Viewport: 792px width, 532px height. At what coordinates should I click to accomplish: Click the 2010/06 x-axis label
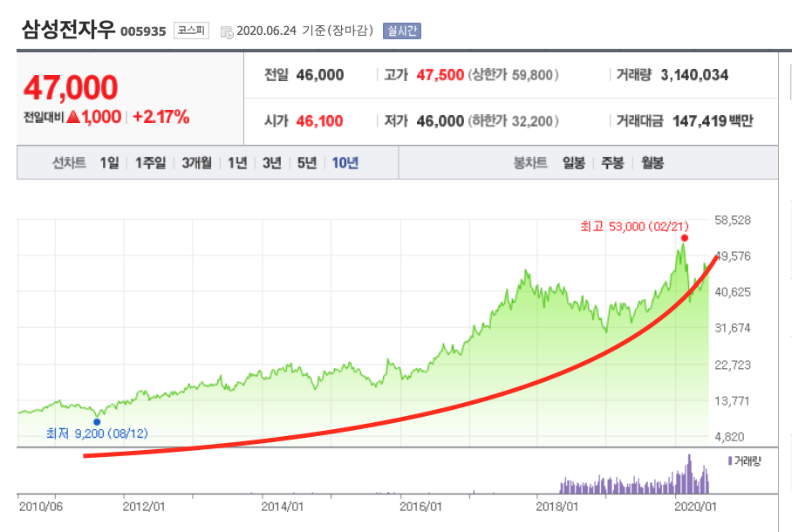coord(41,507)
